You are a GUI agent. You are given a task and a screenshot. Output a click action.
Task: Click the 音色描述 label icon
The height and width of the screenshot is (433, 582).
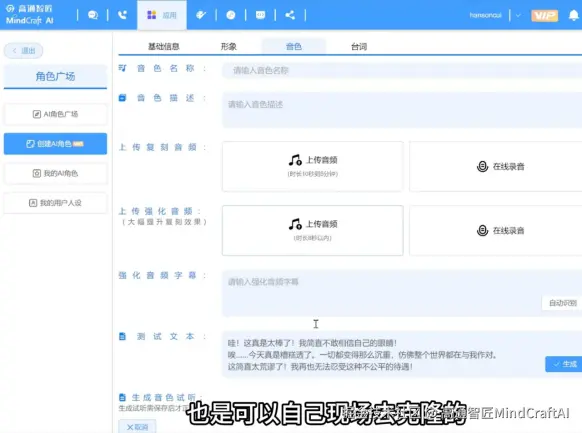tap(122, 98)
